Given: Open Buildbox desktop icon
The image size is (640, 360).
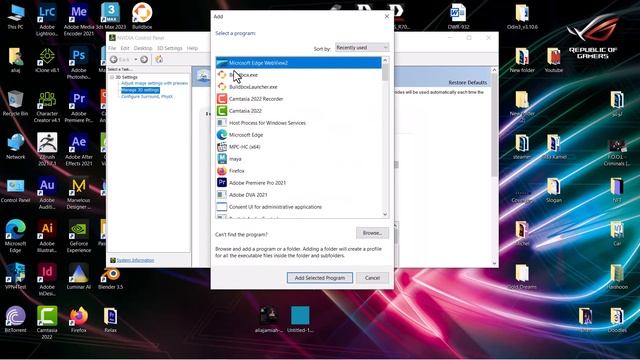Looking at the screenshot, I should point(142,16).
